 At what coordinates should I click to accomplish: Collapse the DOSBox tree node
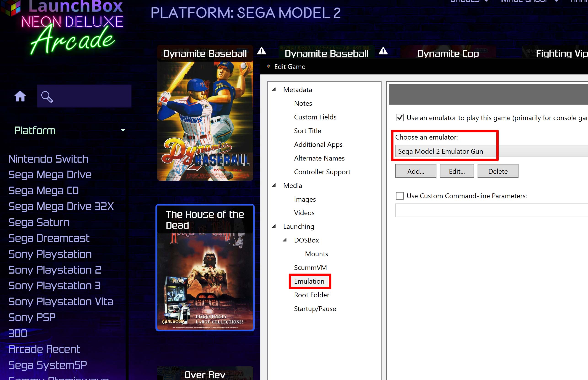tap(285, 240)
